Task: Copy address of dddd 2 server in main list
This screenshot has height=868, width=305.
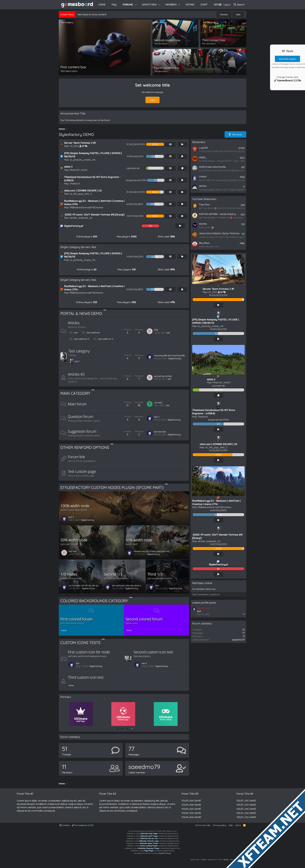Action: pyautogui.click(x=182, y=168)
